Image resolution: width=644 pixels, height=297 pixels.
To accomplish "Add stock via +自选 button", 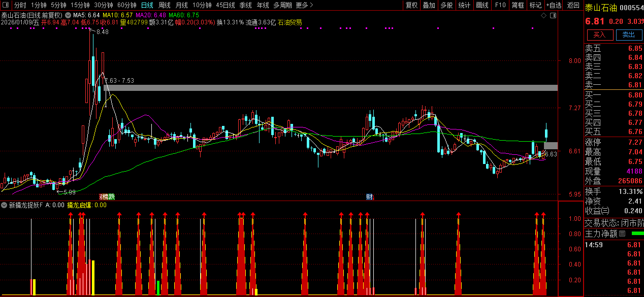I will coord(554,5).
